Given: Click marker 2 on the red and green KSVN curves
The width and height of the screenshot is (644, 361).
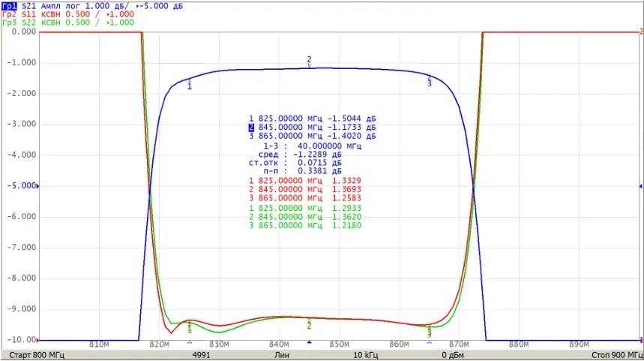Looking at the screenshot, I should (310, 323).
